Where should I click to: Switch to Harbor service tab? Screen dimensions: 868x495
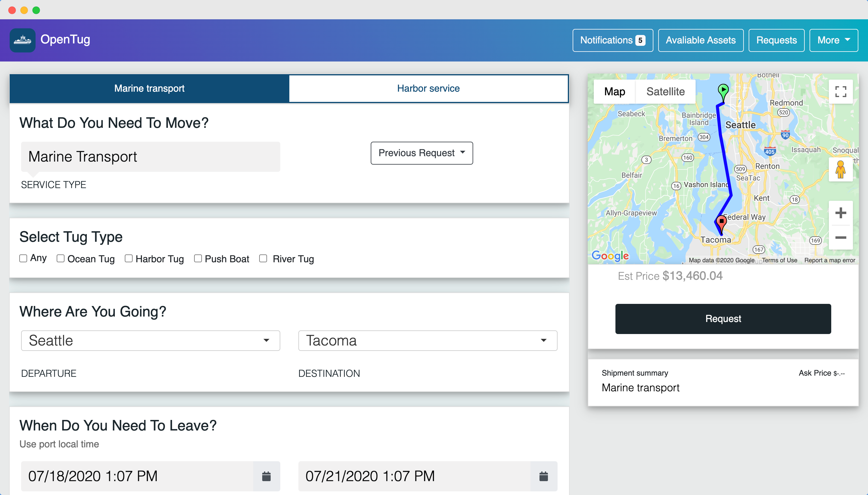[428, 88]
